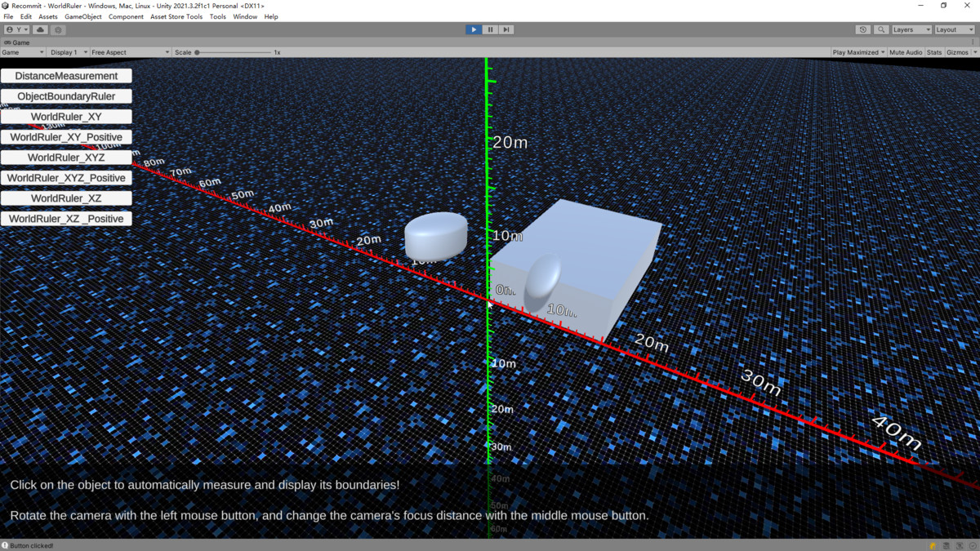Click the DistanceMeasurement button
980x551 pixels.
point(66,76)
